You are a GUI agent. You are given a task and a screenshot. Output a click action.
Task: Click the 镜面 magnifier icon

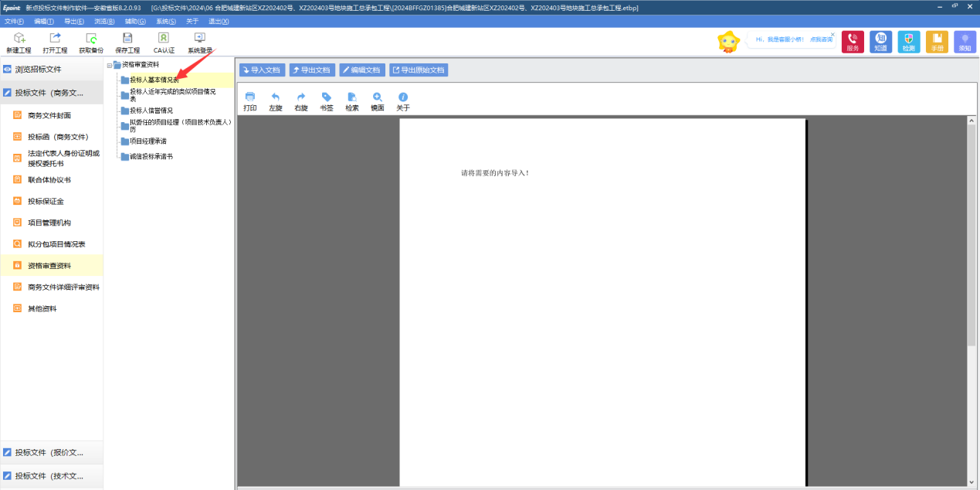[377, 101]
